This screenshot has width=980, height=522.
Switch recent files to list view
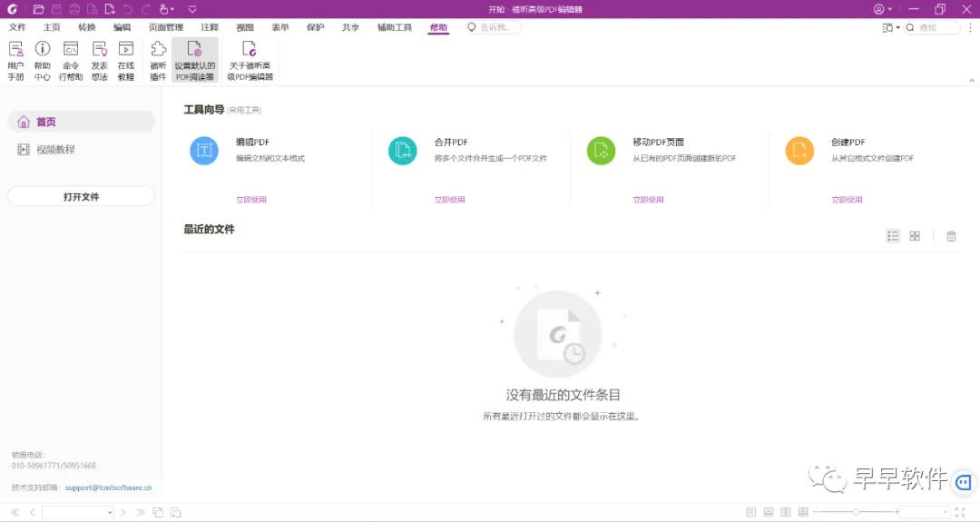tap(893, 236)
